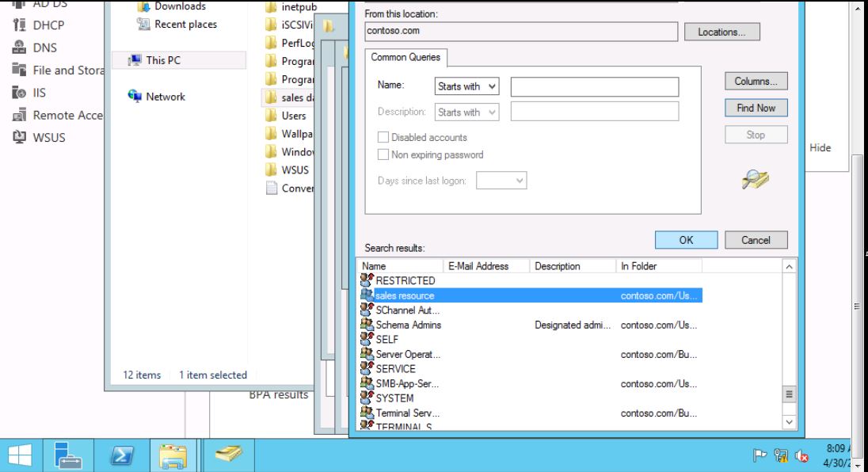Sort results by the Name column header
The height and width of the screenshot is (472, 868).
(402, 266)
